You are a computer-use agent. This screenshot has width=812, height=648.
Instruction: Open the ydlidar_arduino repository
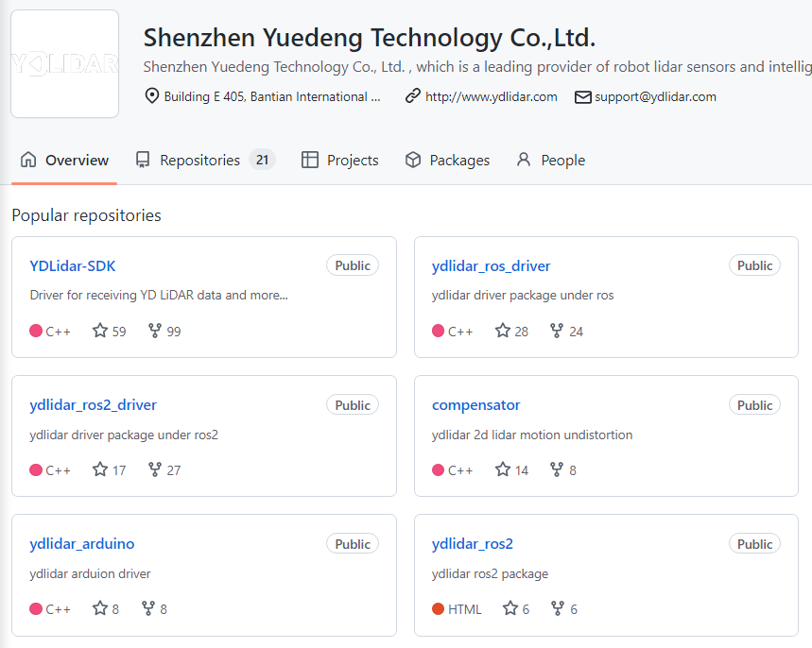click(x=82, y=543)
